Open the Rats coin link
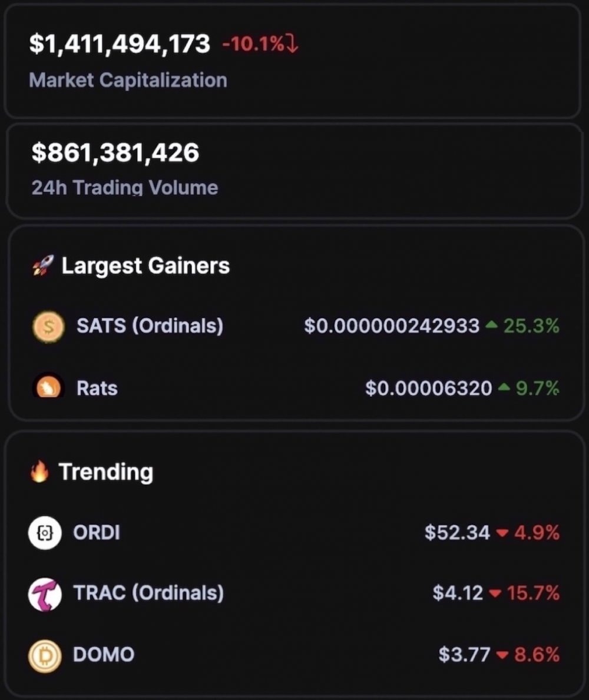 pyautogui.click(x=97, y=388)
